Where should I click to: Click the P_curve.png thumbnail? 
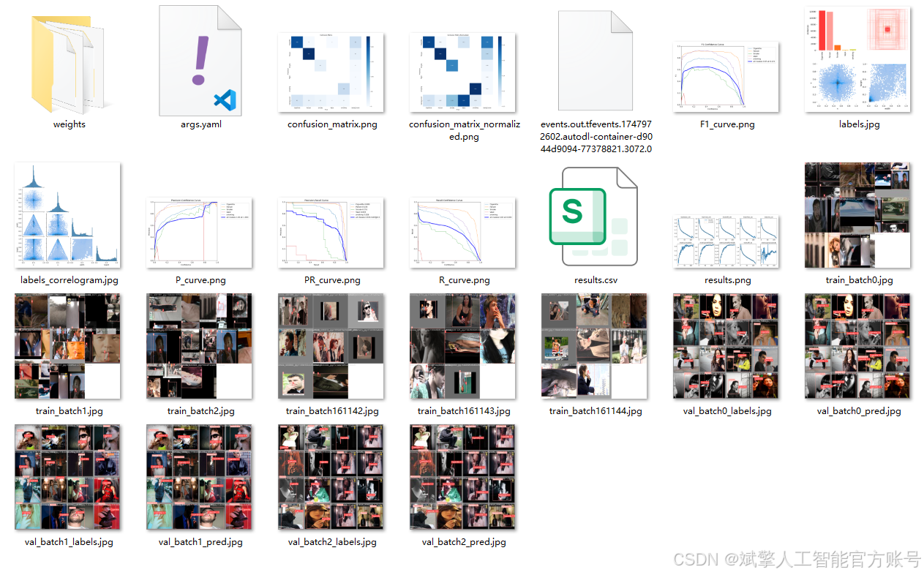pos(200,232)
